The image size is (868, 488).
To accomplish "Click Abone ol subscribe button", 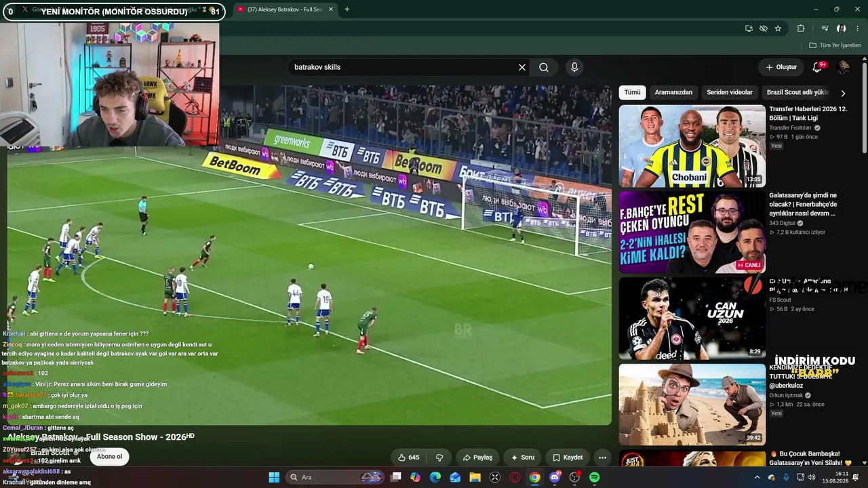I will pyautogui.click(x=109, y=456).
